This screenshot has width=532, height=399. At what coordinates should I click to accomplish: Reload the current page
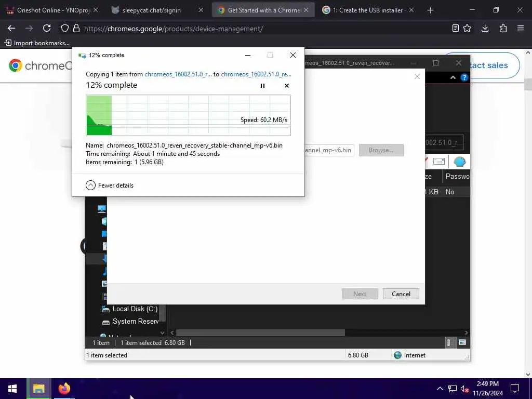[47, 29]
